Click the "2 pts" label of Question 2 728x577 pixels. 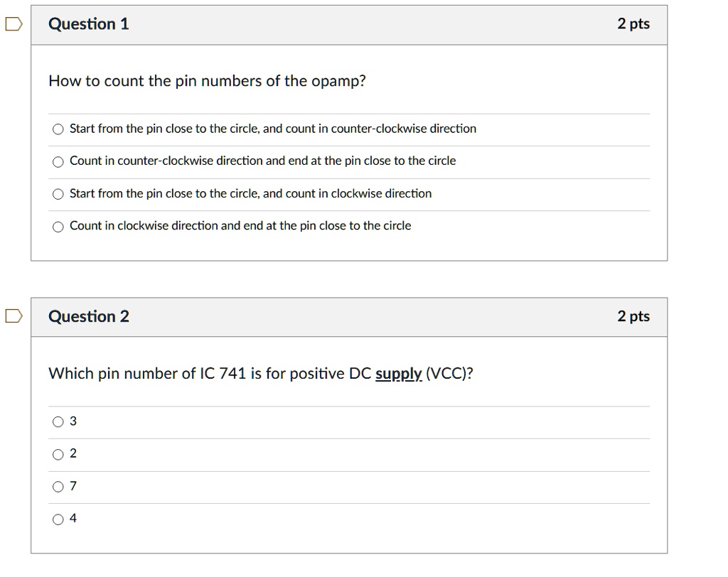click(633, 316)
